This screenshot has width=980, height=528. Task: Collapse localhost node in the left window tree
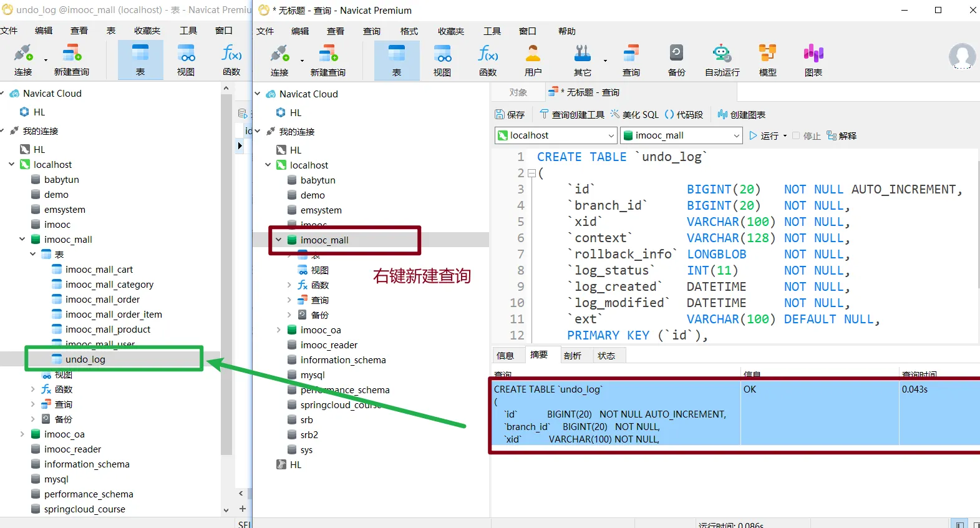click(11, 165)
